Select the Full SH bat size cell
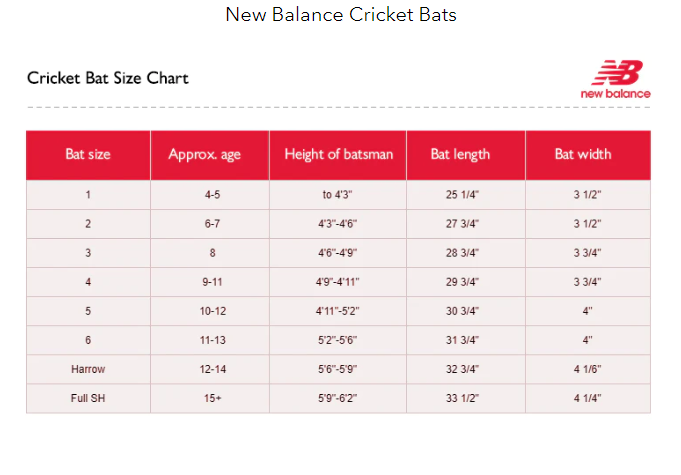This screenshot has height=475, width=681. pyautogui.click(x=88, y=398)
